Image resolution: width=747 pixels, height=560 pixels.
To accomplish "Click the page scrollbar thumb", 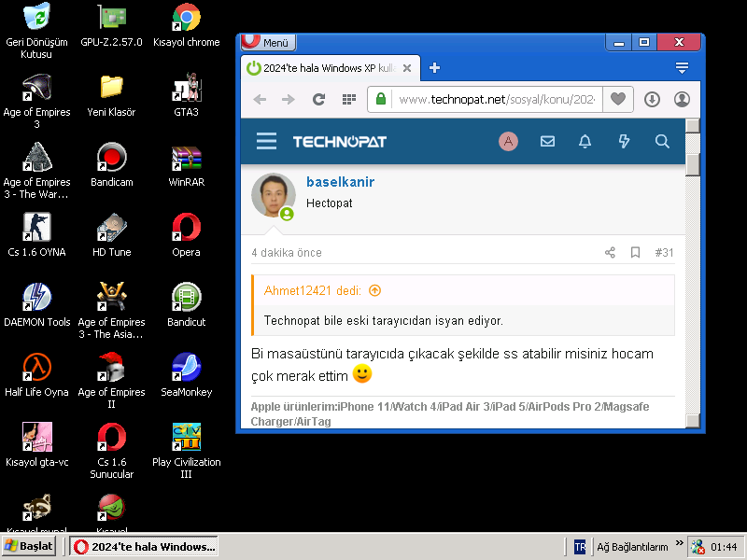I will (x=693, y=164).
